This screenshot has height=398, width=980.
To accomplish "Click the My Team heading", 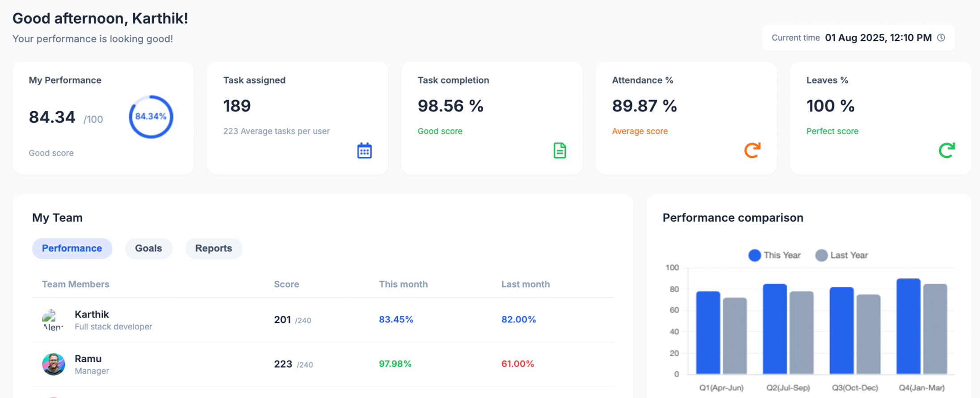I will [x=57, y=218].
